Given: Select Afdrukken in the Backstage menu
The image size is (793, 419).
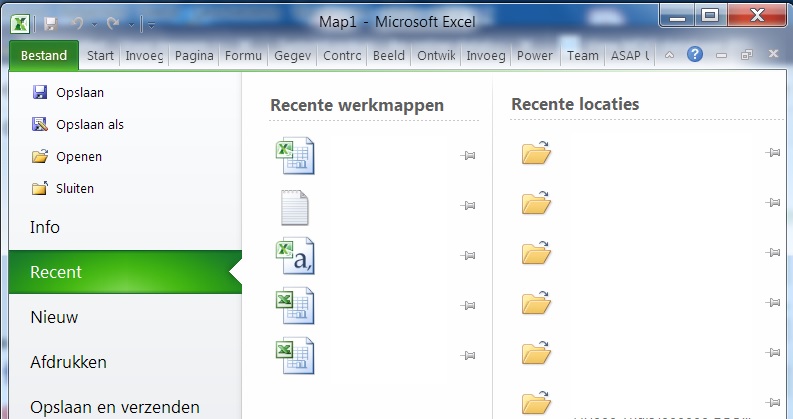Looking at the screenshot, I should [68, 362].
